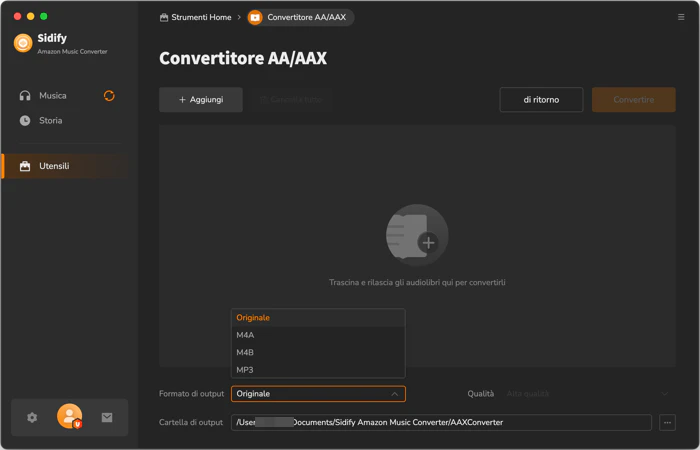Browse output folder with ellipsis button

tap(667, 422)
